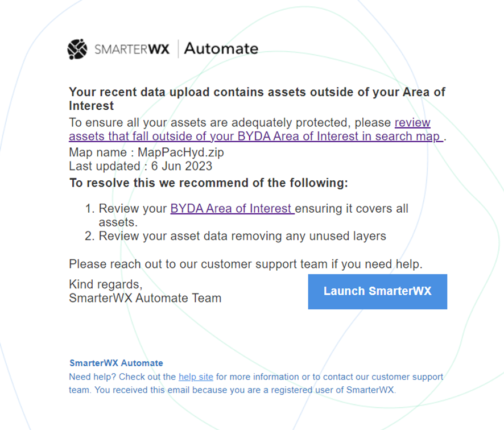Image resolution: width=504 pixels, height=430 pixels.
Task: Click step 2 'Review your asset data' text
Action: 242,235
